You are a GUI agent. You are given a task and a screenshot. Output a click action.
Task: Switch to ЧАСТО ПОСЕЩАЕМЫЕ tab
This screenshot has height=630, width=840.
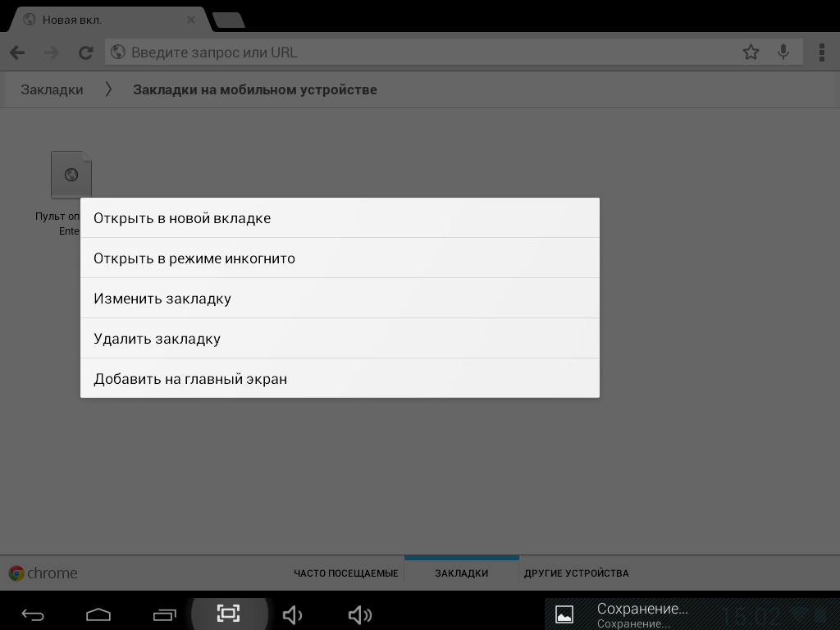tap(345, 573)
